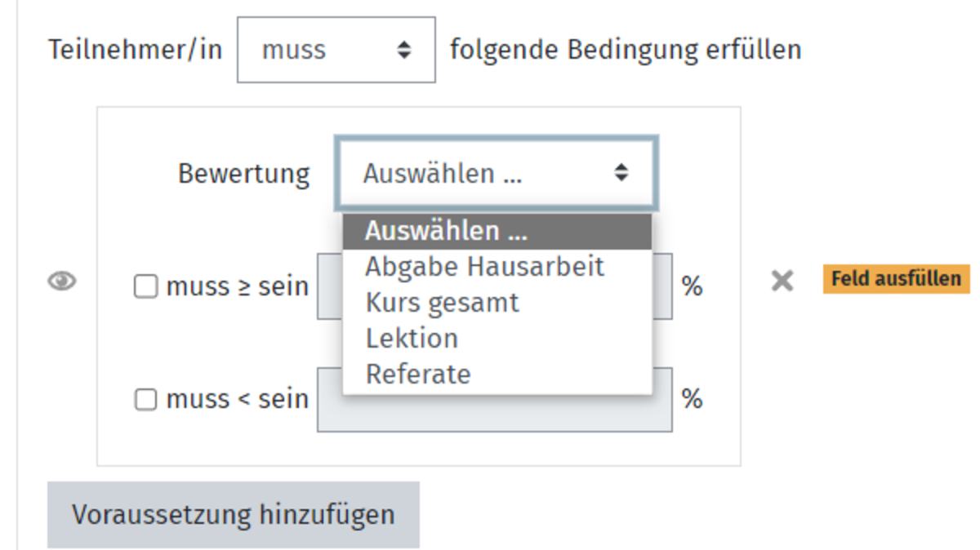The width and height of the screenshot is (980, 550).
Task: Remove the condition with the X icon
Action: [782, 282]
